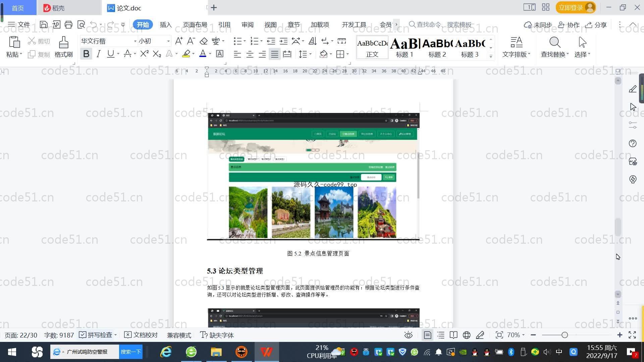Screen dimensions: 644x362
Task: Open Find and Replace magnifier
Action: (555, 42)
